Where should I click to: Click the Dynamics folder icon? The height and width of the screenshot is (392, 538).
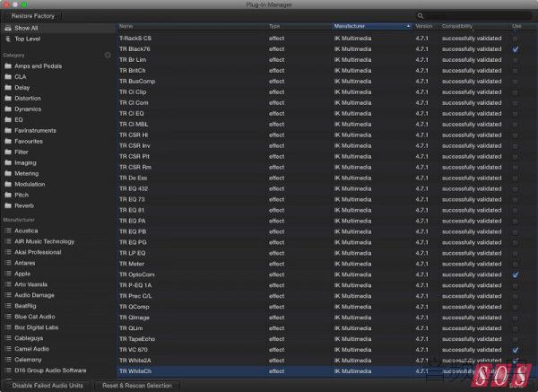[8, 109]
